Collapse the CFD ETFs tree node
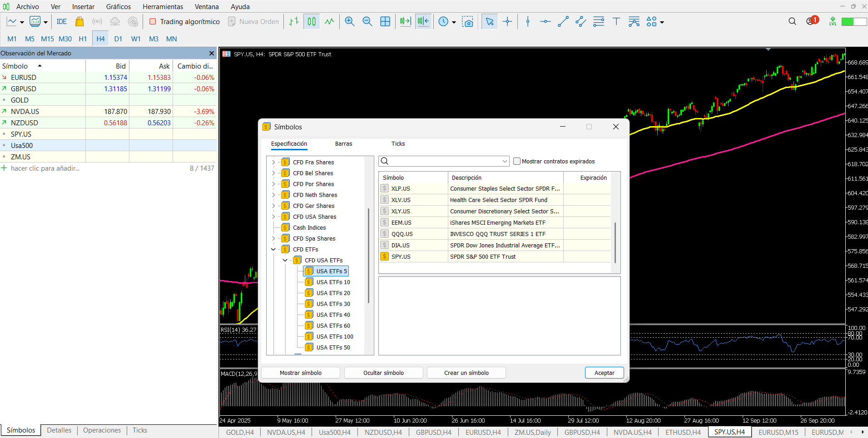 [x=273, y=249]
